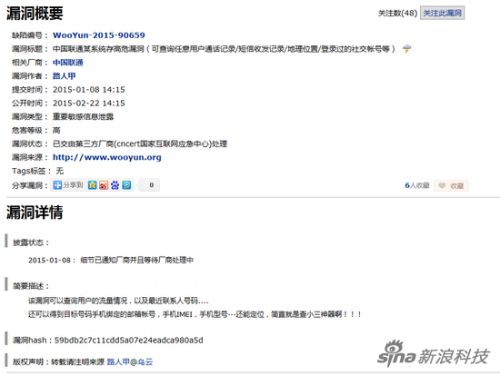Click the description line mentioning 手机IMEI

195,314
